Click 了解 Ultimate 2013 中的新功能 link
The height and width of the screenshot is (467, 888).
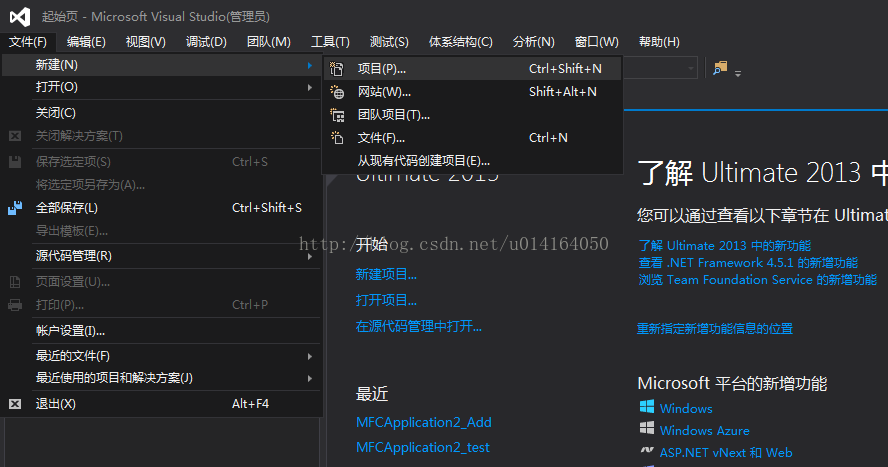coord(725,246)
